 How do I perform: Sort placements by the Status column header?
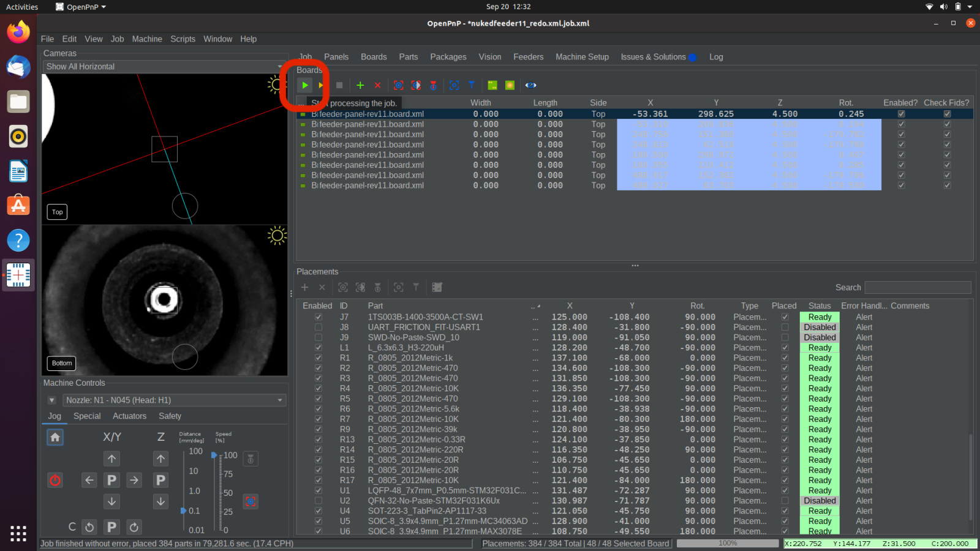[x=820, y=305]
